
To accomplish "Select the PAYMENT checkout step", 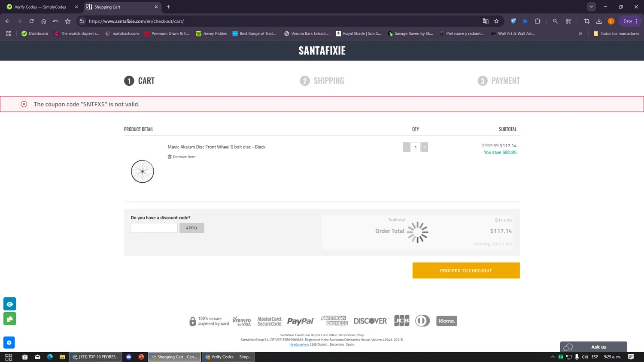I will [x=498, y=81].
